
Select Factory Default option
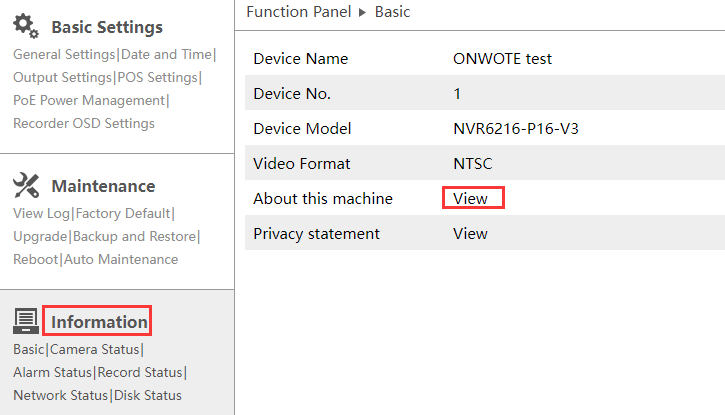tap(123, 213)
